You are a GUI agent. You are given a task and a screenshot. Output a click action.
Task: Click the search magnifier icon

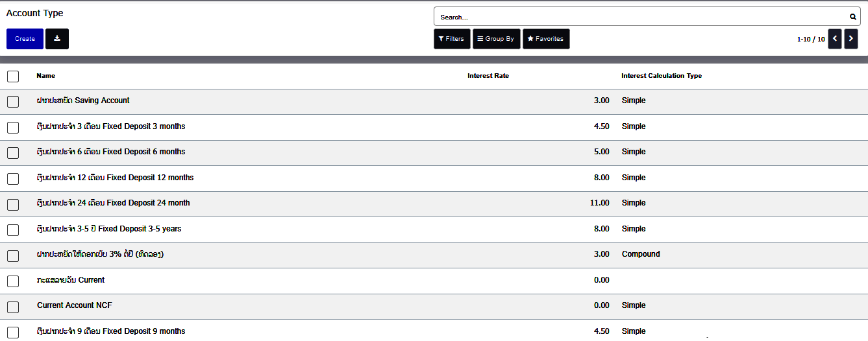pos(853,17)
